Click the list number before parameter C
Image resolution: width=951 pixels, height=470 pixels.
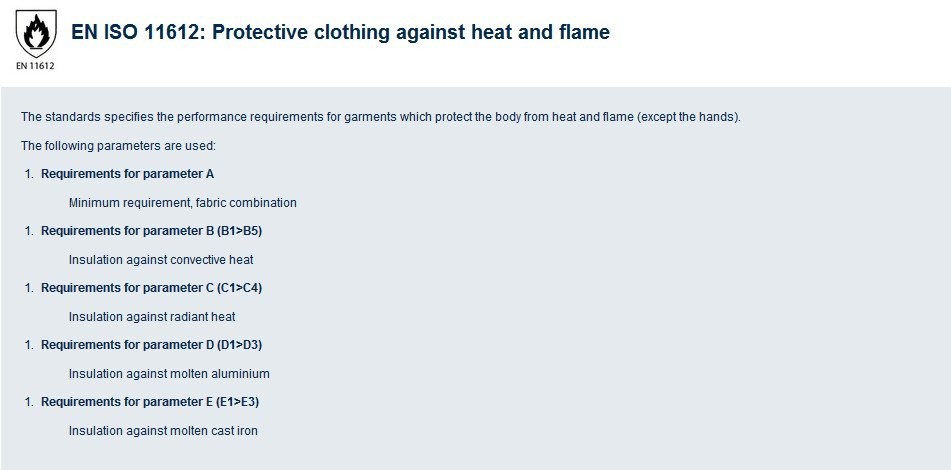click(x=29, y=288)
